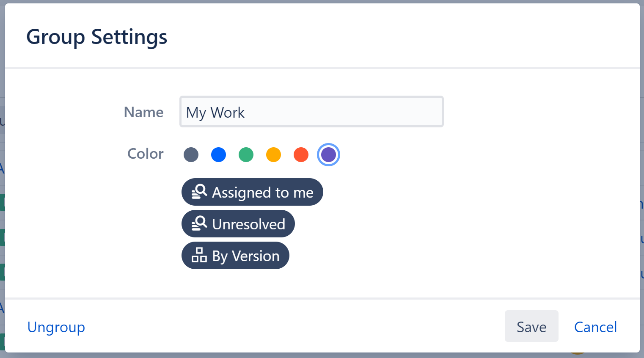Deselect the currently chosen purple color
644x358 pixels.
(x=328, y=154)
